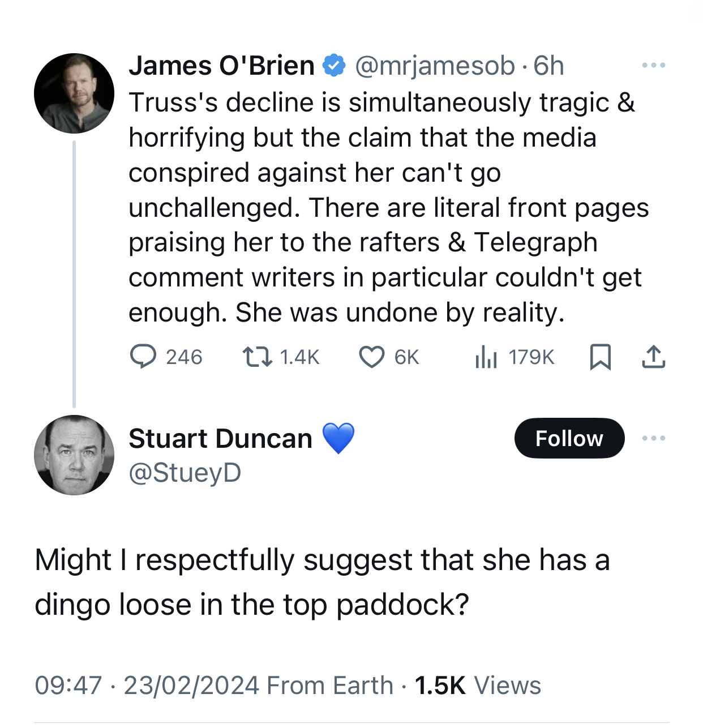The width and height of the screenshot is (703, 728).
Task: Retweet James O'Brien's tweet
Action: [x=257, y=357]
